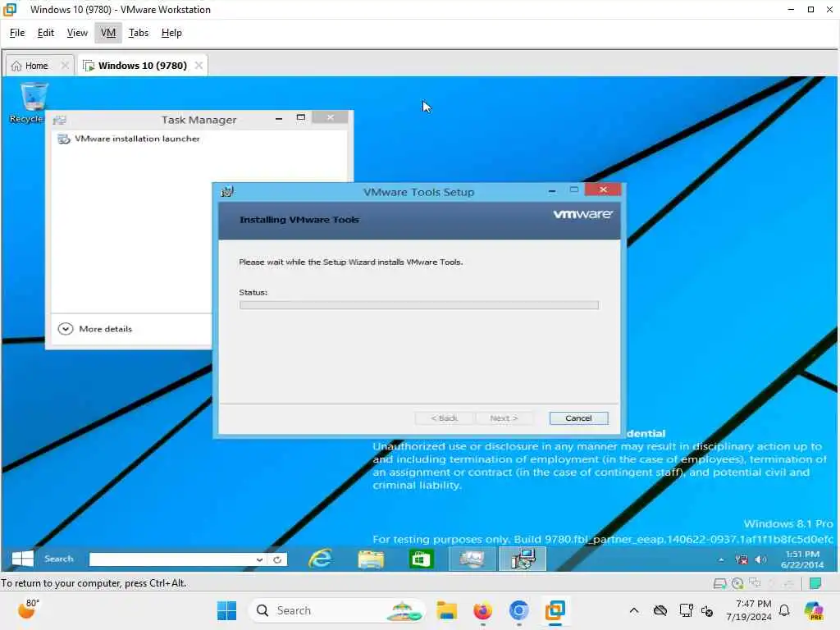Click the host OneDrive cloud tray icon
Viewport: 840px width, 630px height.
[x=660, y=610]
